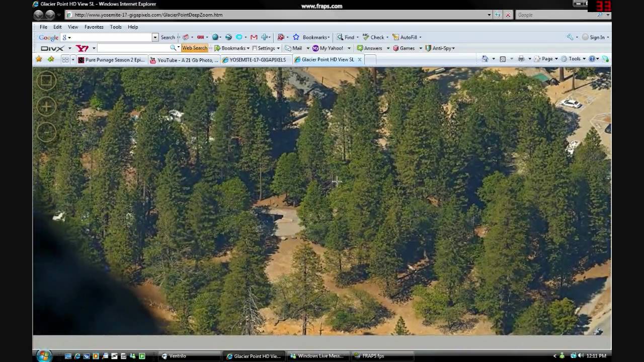The width and height of the screenshot is (644, 362).
Task: Go forward with the browser forward arrow
Action: point(50,15)
